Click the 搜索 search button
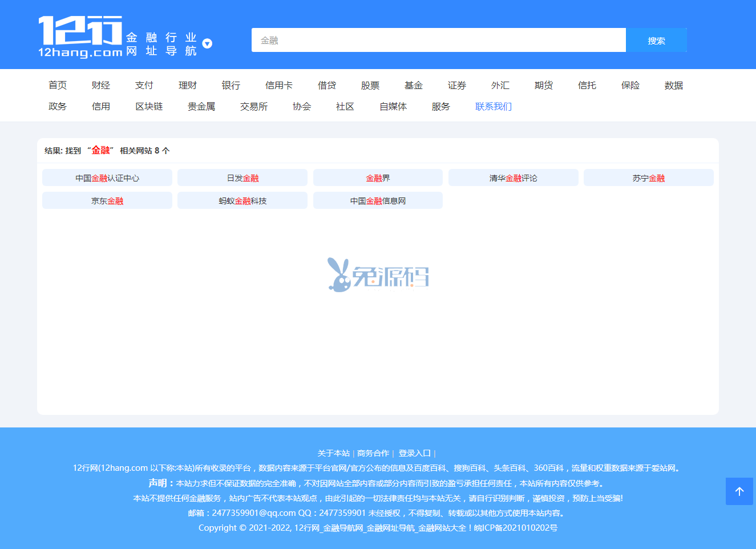The image size is (756, 549). 656,40
